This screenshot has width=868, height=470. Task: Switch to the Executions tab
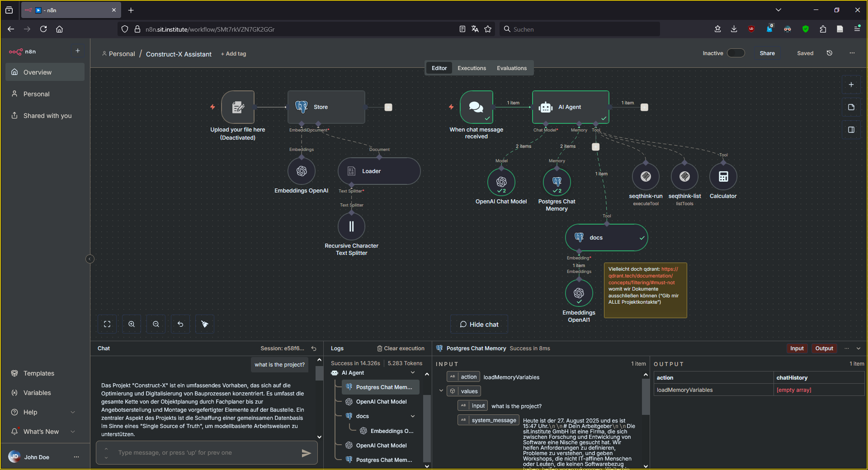click(x=472, y=68)
